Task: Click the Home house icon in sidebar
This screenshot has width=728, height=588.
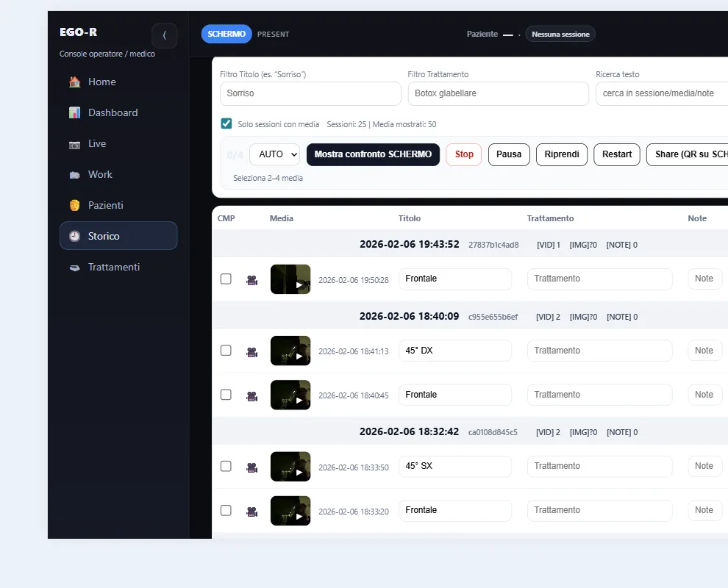Action: (74, 82)
